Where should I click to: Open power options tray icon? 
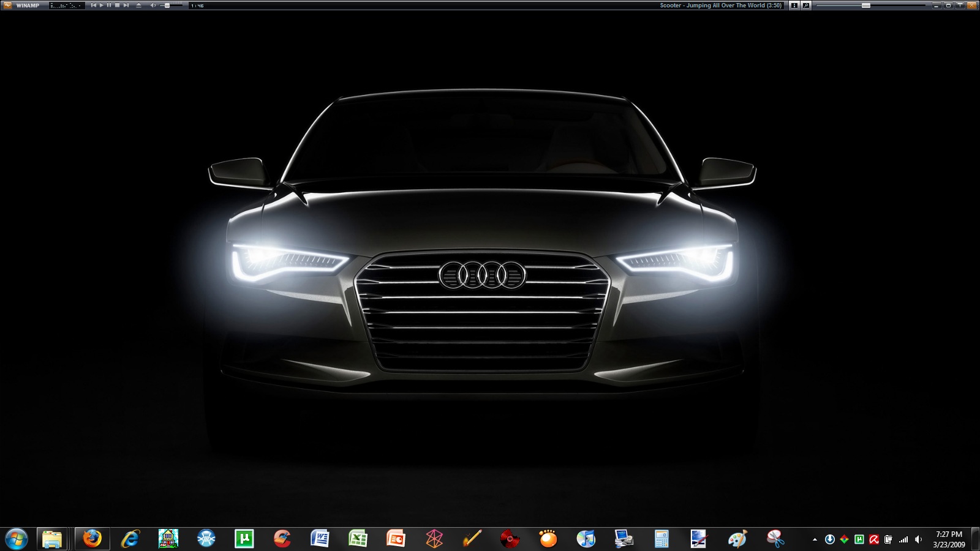[x=889, y=539]
